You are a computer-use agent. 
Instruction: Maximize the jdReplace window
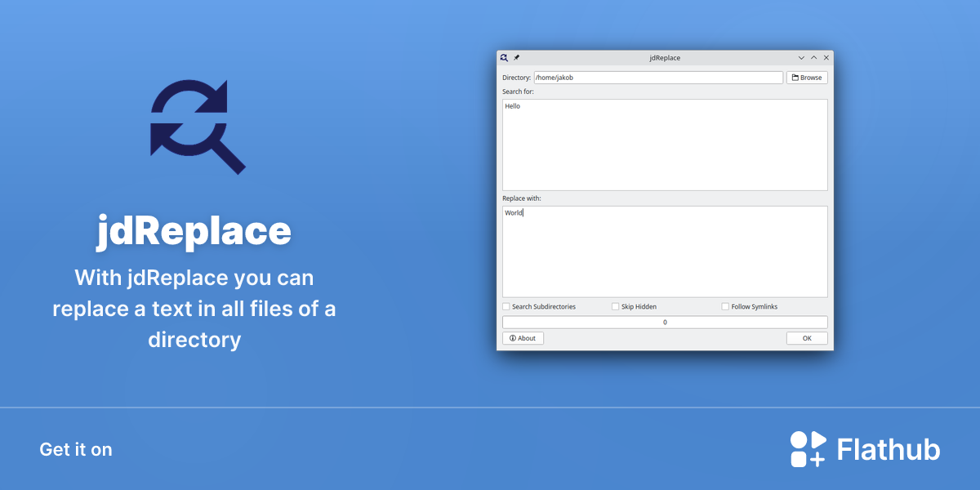[813, 58]
